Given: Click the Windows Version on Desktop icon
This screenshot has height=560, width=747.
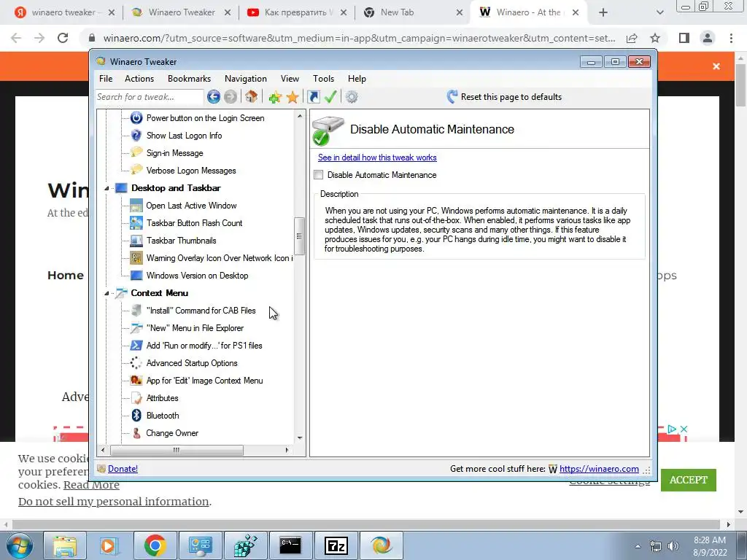Looking at the screenshot, I should (136, 275).
